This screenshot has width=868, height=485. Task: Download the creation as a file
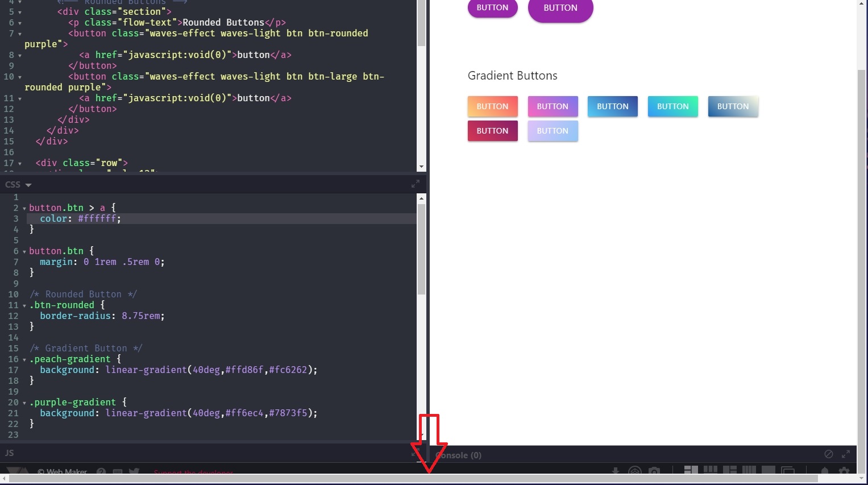615,471
